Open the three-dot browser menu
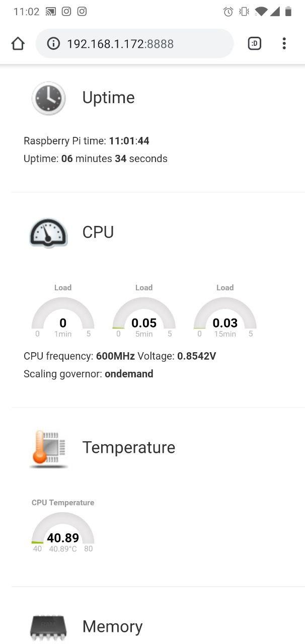This screenshot has width=305, height=644. point(284,44)
